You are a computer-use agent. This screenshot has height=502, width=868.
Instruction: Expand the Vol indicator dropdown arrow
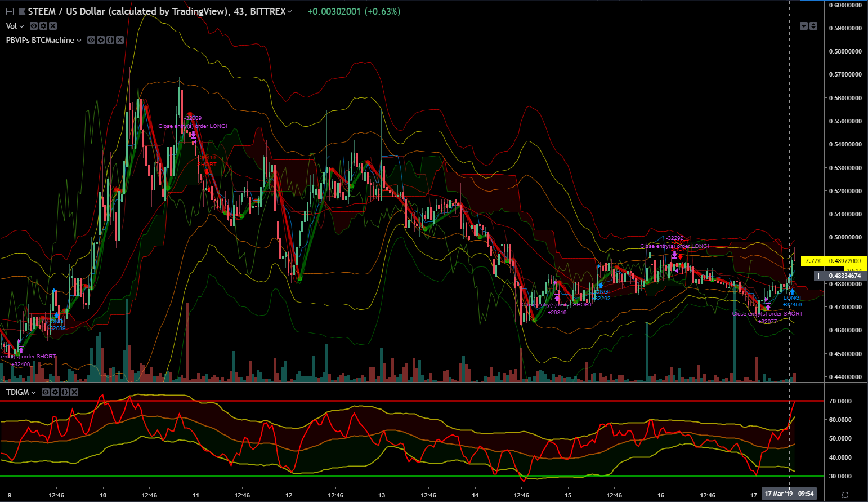click(x=22, y=26)
